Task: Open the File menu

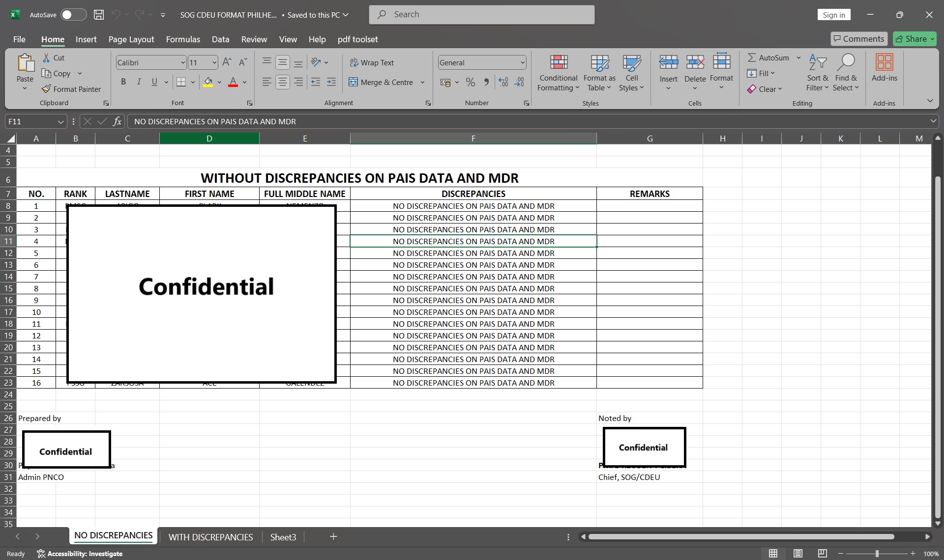Action: pos(19,39)
